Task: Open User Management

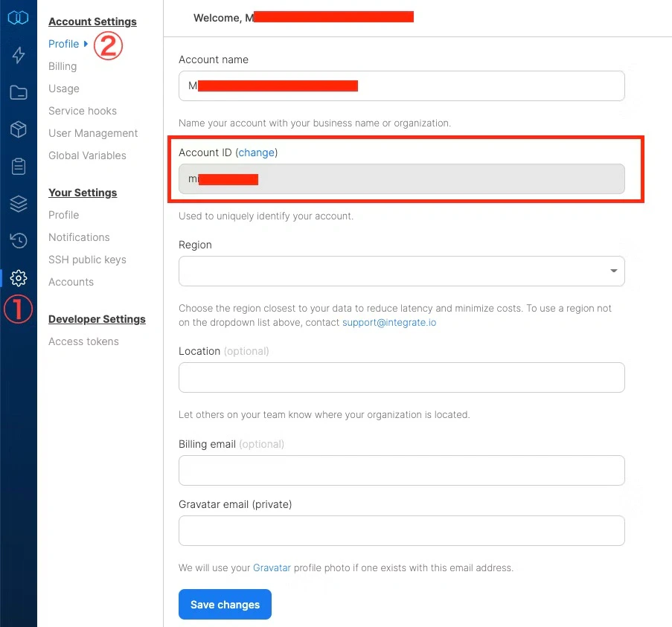Action: (x=93, y=133)
